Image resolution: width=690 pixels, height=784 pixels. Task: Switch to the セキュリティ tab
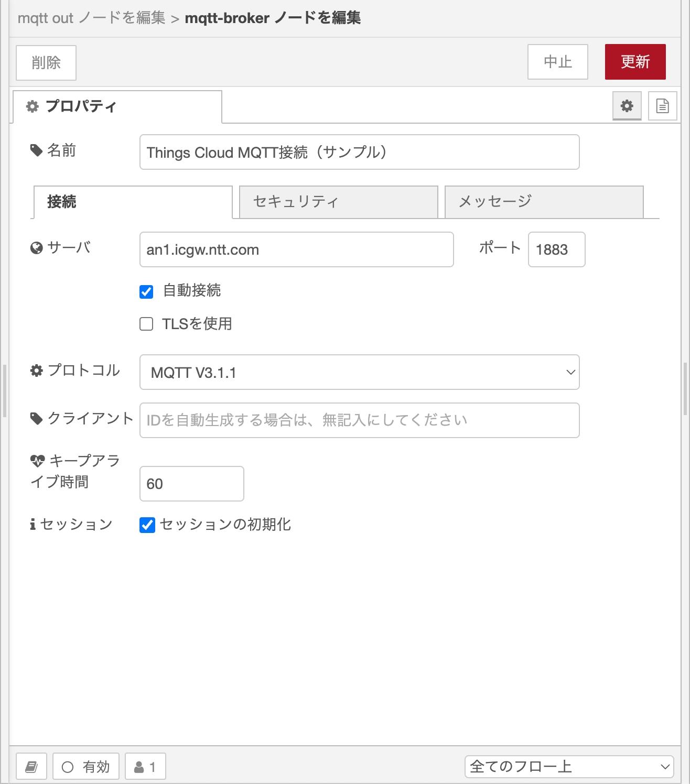coord(338,202)
